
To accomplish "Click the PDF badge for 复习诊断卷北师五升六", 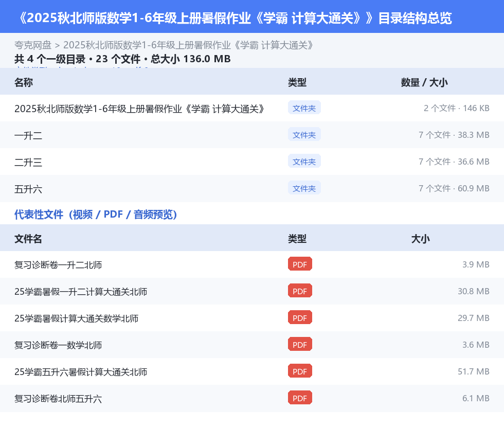I will [300, 398].
